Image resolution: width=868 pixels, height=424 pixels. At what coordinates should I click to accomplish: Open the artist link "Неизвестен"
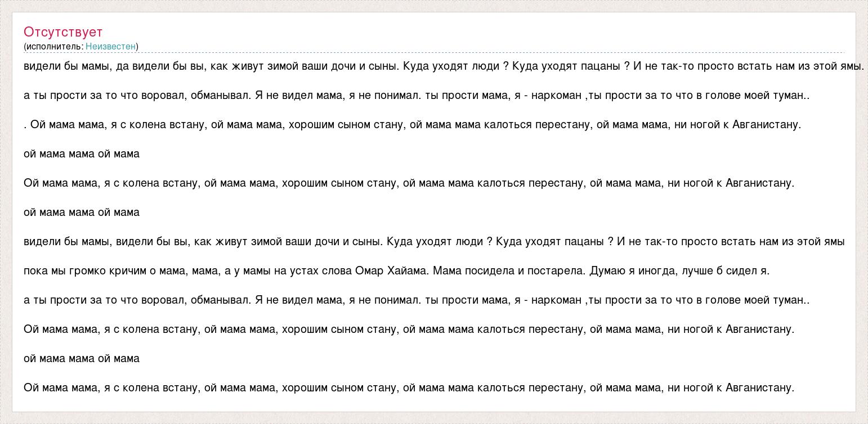(110, 47)
